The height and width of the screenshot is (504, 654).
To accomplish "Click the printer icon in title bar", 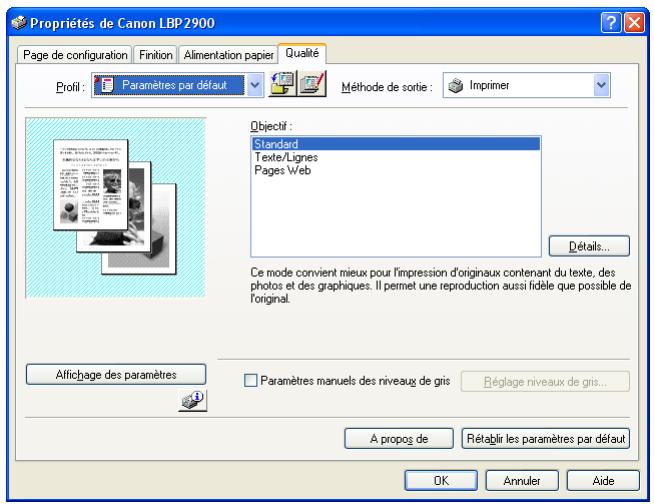I will click(19, 22).
